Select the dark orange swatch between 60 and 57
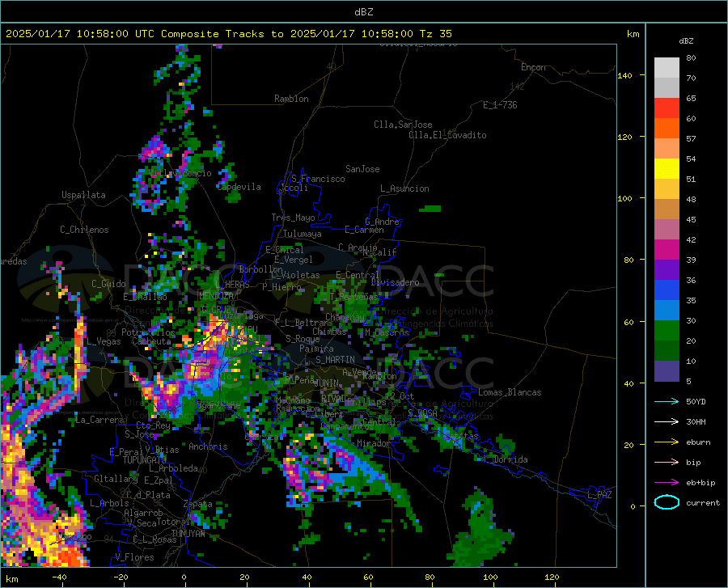 pyautogui.click(x=667, y=129)
